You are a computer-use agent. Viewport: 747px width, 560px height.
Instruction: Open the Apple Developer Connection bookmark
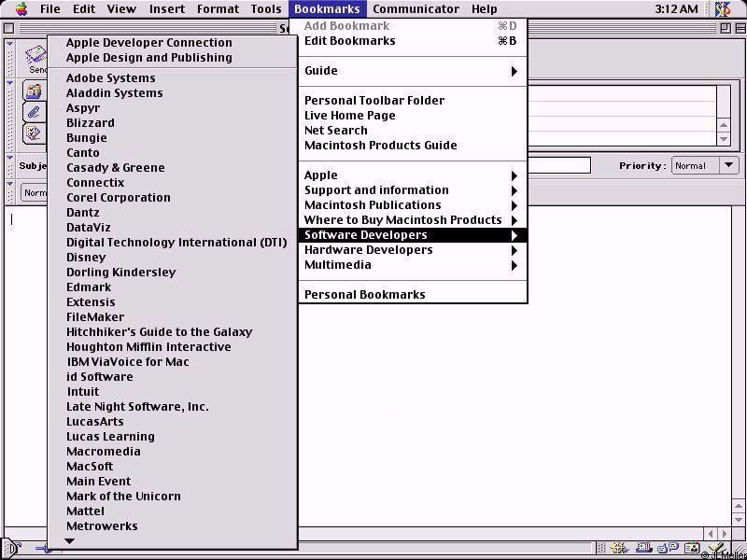tap(173, 42)
